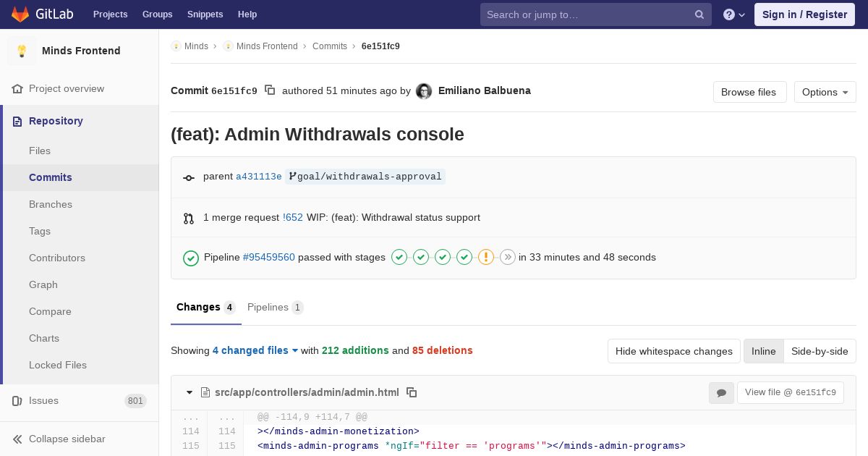Screen dimensions: 868x456
Task: Click Emiliano Balbuena avatar image
Action: [424, 91]
